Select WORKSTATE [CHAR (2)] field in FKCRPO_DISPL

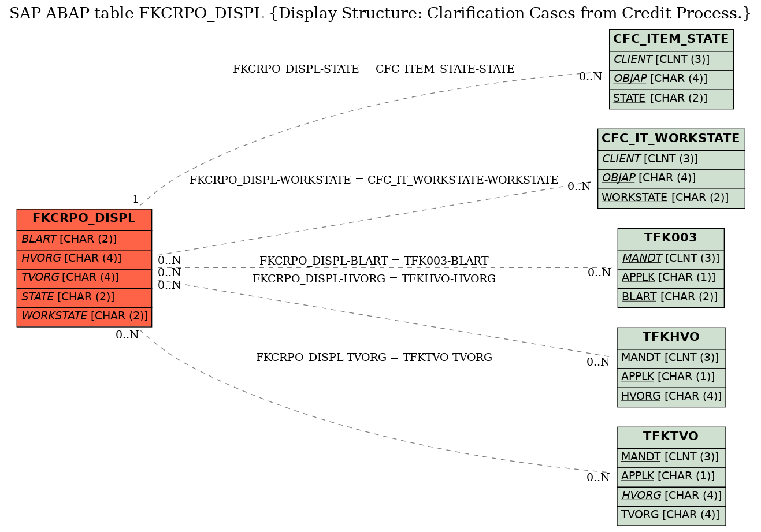(x=84, y=317)
